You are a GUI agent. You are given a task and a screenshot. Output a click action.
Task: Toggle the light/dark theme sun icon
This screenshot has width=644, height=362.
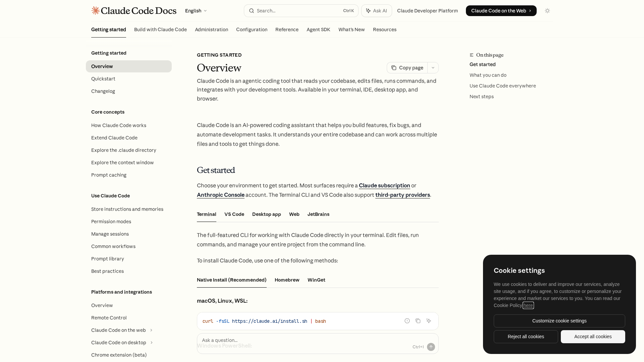click(x=547, y=11)
